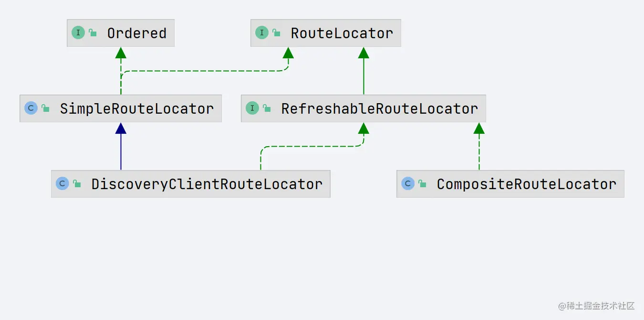Click the DiscoveryClientRouteLocator class icon

coord(62,184)
